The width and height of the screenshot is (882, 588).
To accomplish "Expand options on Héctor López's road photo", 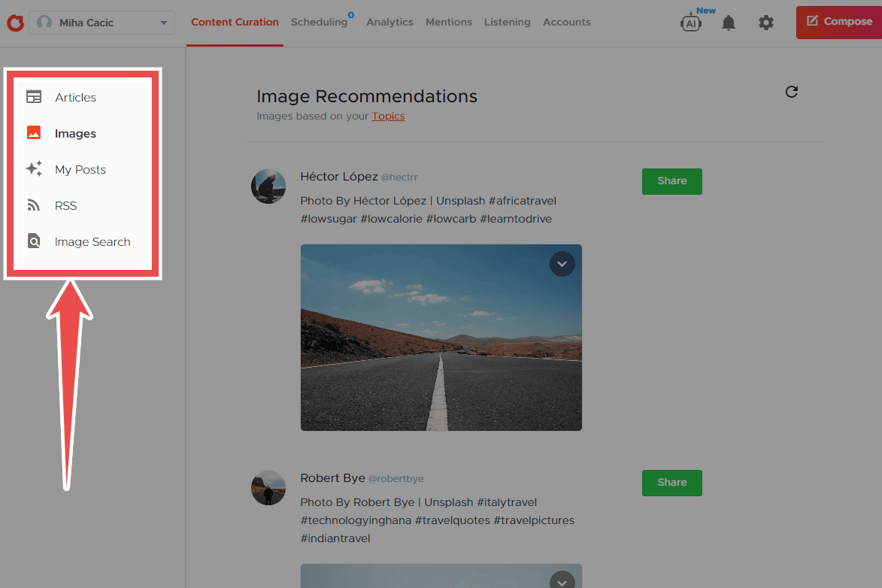I will (x=562, y=264).
